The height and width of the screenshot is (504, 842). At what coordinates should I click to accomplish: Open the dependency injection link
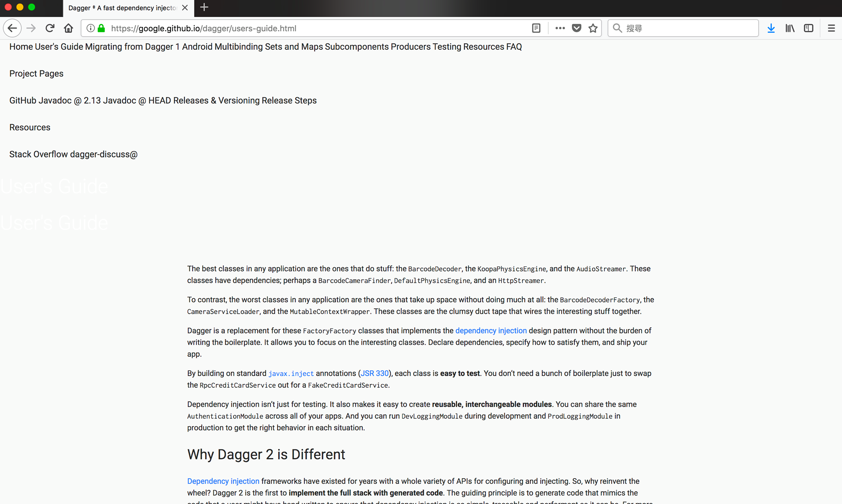tap(491, 331)
